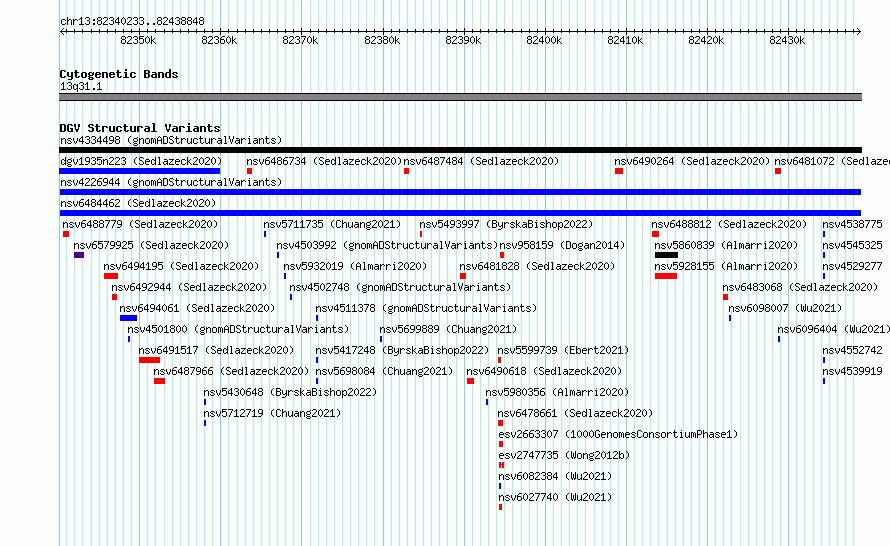The image size is (890, 546).
Task: Click nsv4502748 gnomADStructuralVariants label
Action: 400,287
